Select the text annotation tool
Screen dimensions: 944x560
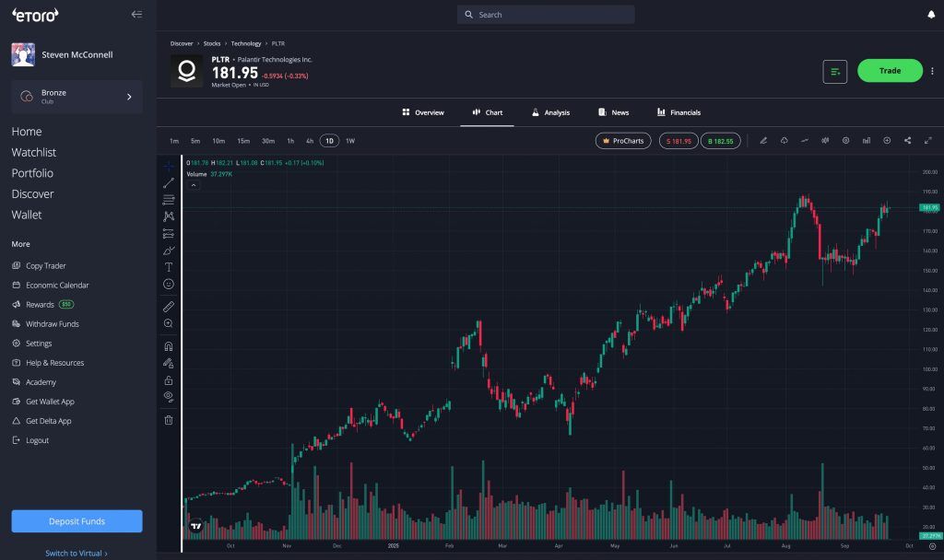coord(169,267)
